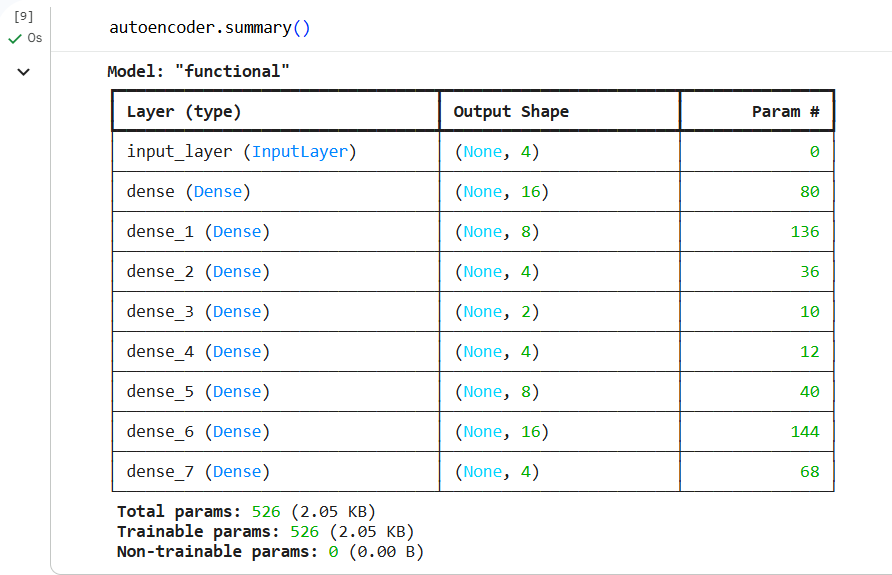Click the dense (Dense) layer name
Viewport: 892px width, 575px height.
coord(188,191)
